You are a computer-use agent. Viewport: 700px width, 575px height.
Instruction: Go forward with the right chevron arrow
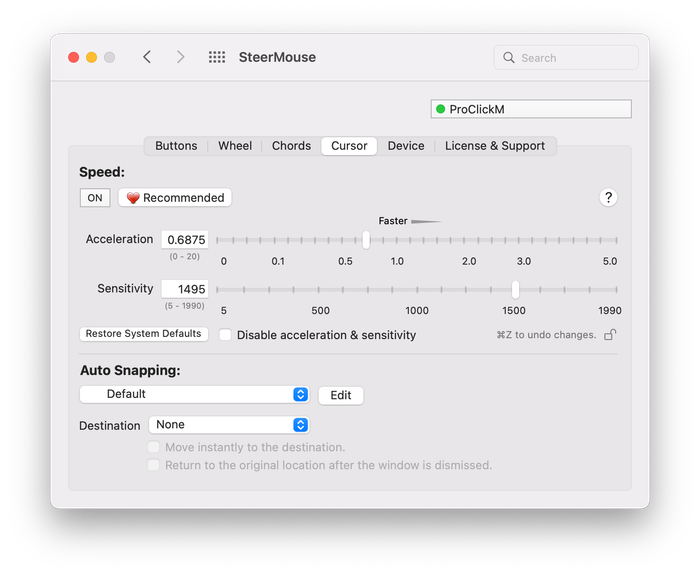tap(180, 57)
